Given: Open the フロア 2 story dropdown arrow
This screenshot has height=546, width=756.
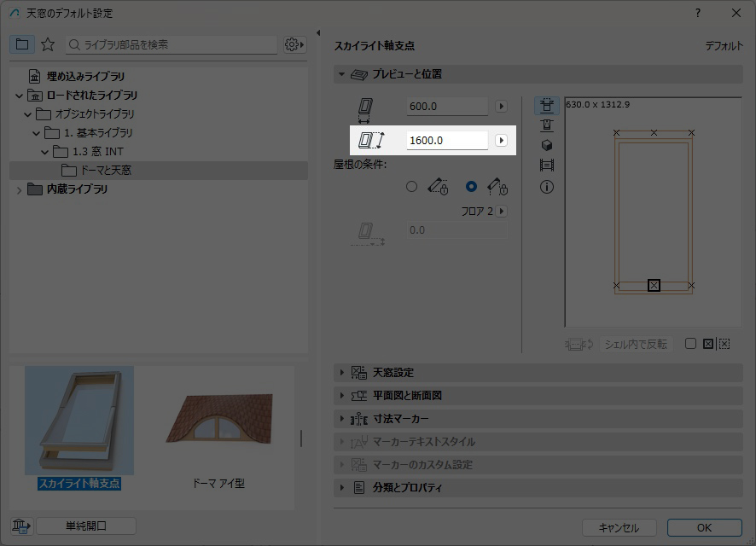Looking at the screenshot, I should point(502,211).
